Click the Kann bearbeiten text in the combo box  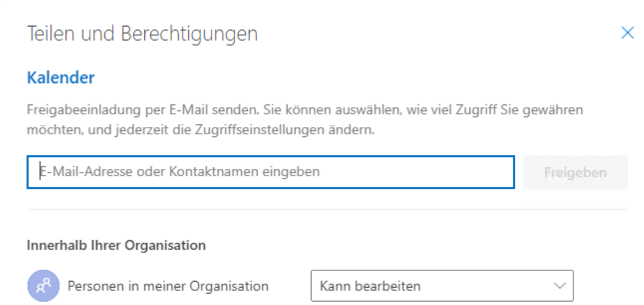(x=370, y=286)
